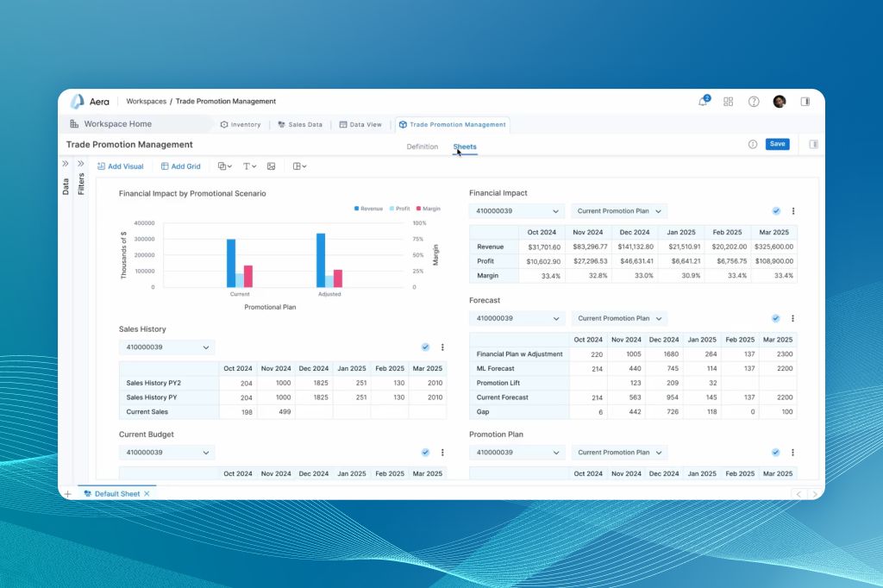Click the blue checkmark on Sales History grid

coord(425,347)
